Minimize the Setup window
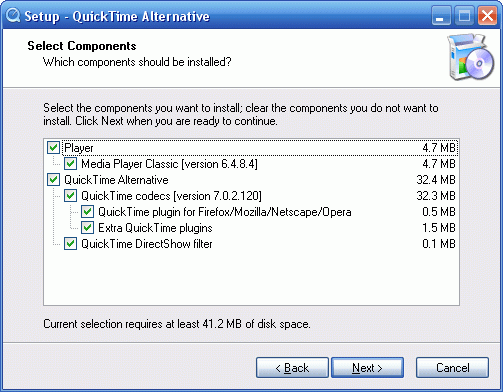This screenshot has height=392, width=503. tap(441, 16)
